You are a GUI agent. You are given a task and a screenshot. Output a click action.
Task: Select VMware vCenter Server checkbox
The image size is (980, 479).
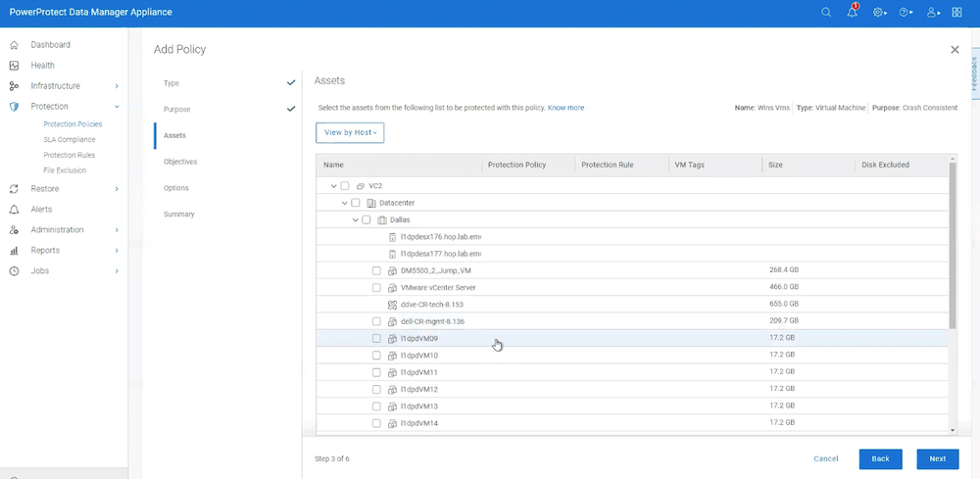[376, 288]
